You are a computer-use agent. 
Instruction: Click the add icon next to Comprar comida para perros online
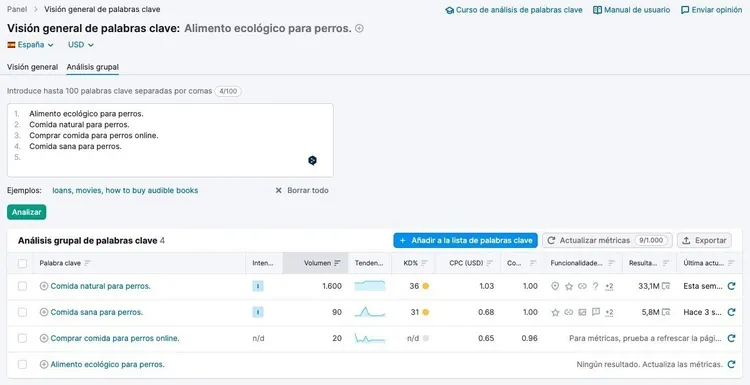[44, 339]
